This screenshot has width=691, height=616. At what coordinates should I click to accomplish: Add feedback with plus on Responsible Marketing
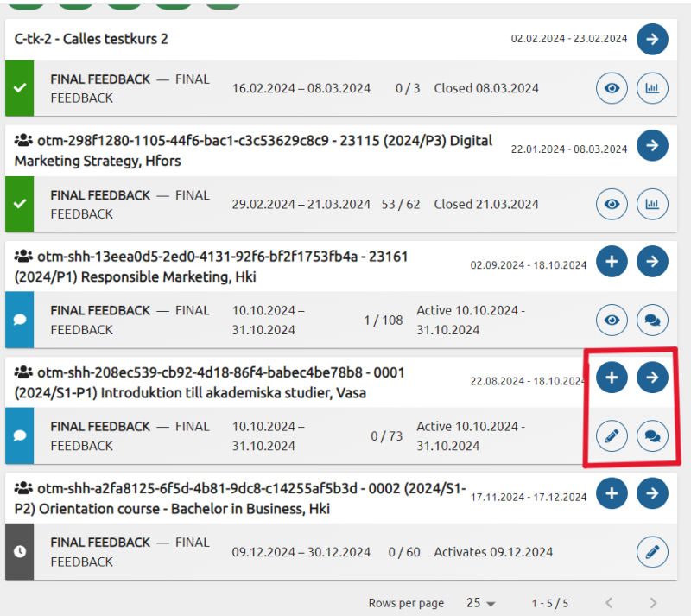coord(612,262)
